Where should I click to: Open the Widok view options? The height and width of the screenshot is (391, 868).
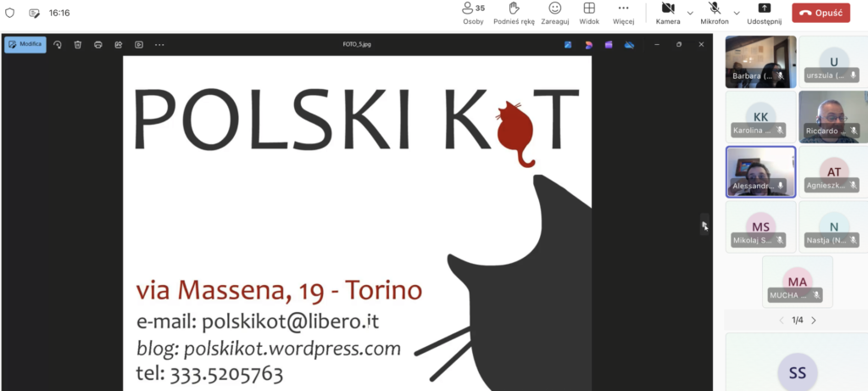[589, 13]
